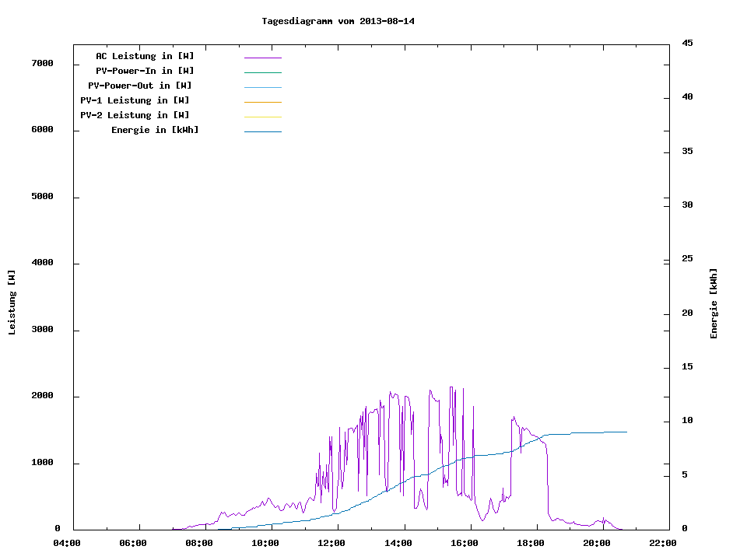Click the left axis title "Leistung [W]"
Viewport: 747px width, 560px height.
(x=12, y=303)
